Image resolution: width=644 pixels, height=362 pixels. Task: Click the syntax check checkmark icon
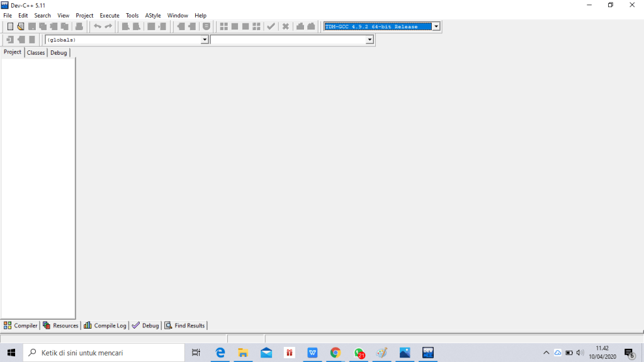click(x=271, y=26)
